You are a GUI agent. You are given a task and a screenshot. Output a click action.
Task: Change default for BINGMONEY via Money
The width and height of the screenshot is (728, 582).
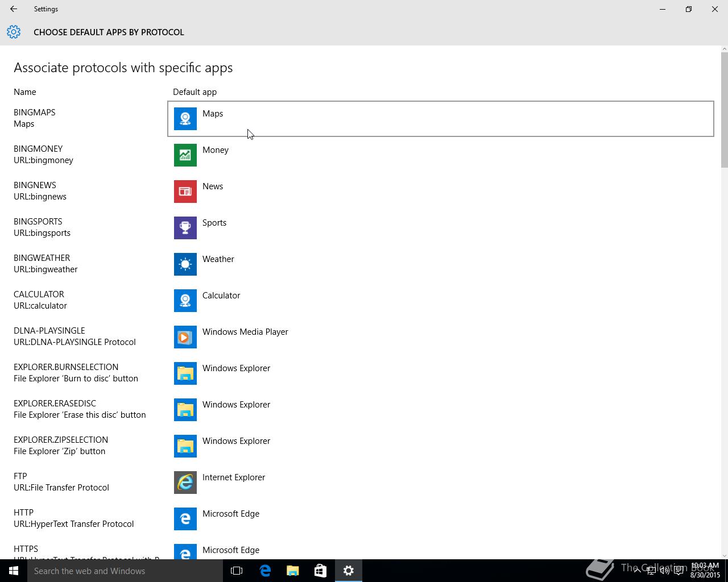(x=216, y=150)
